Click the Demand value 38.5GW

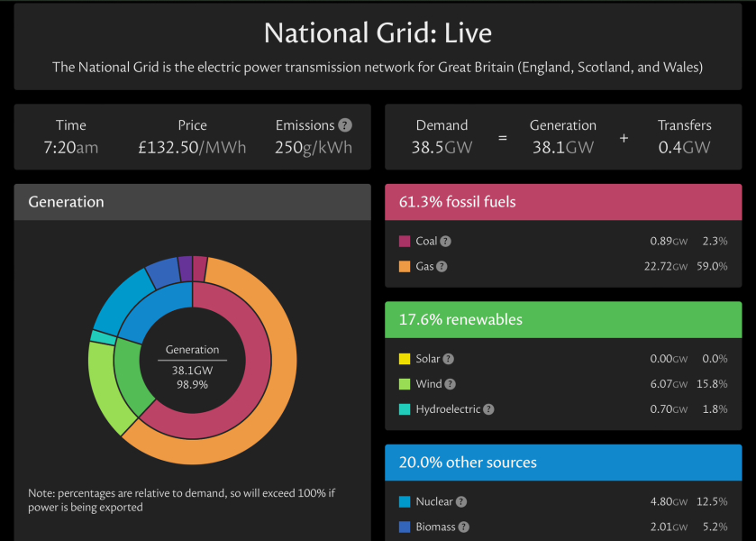(x=442, y=148)
